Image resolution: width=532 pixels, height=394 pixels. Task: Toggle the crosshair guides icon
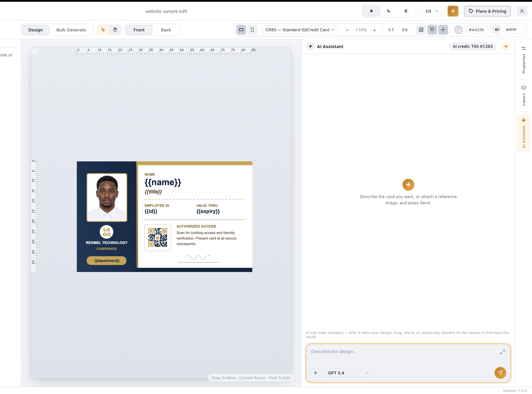(x=443, y=30)
